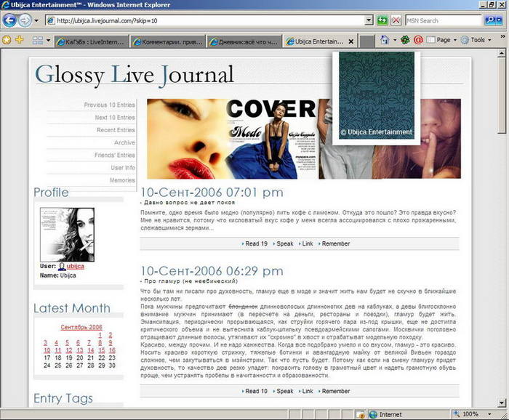
Task: Click the cover banner image
Action: click(x=304, y=139)
